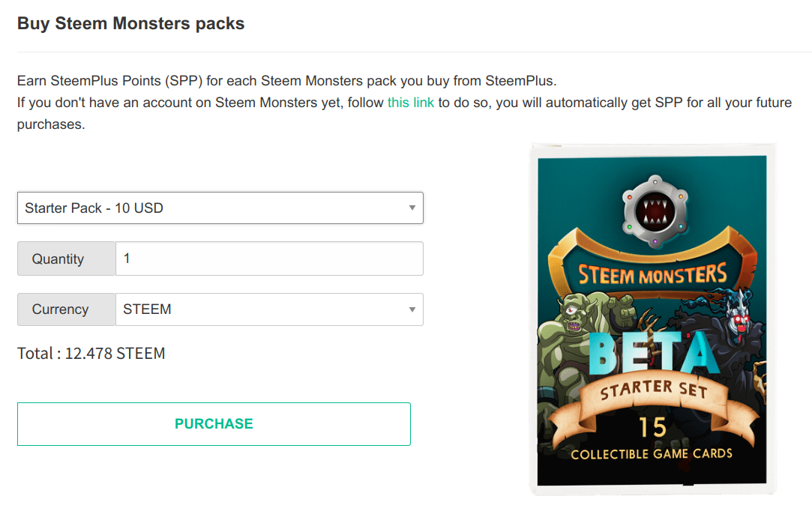Open the Starter Pack - 10 USD dropdown
The image size is (812, 511).
pyautogui.click(x=220, y=208)
